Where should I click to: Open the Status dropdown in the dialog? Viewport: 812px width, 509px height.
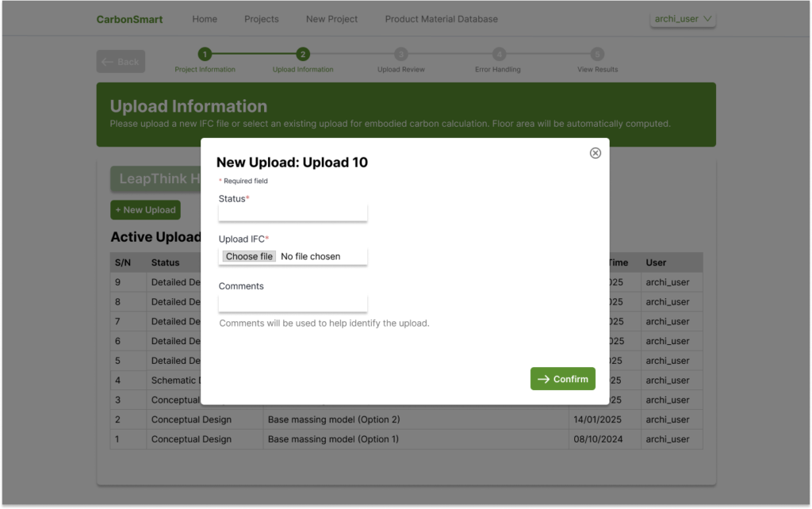(292, 211)
